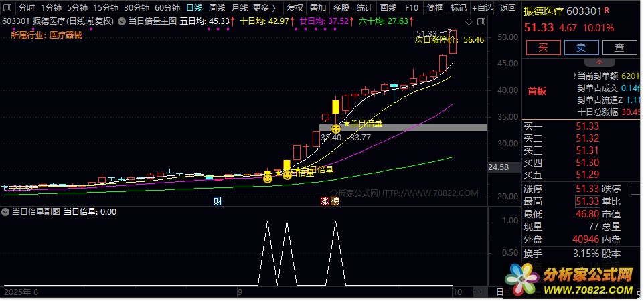Click the 涨停 price 51.33
This screenshot has width=644, height=301.
point(587,189)
